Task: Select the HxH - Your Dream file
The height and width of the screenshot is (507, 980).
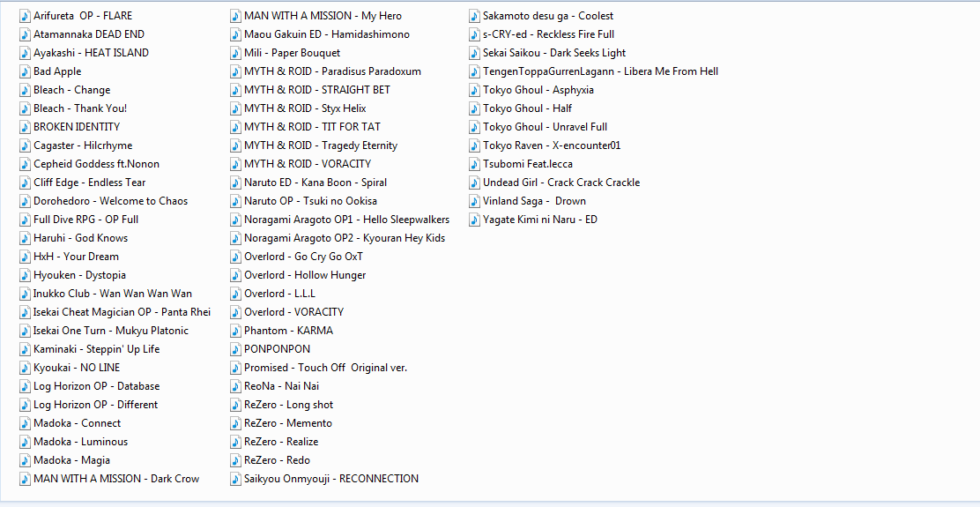Action: pyautogui.click(x=77, y=257)
